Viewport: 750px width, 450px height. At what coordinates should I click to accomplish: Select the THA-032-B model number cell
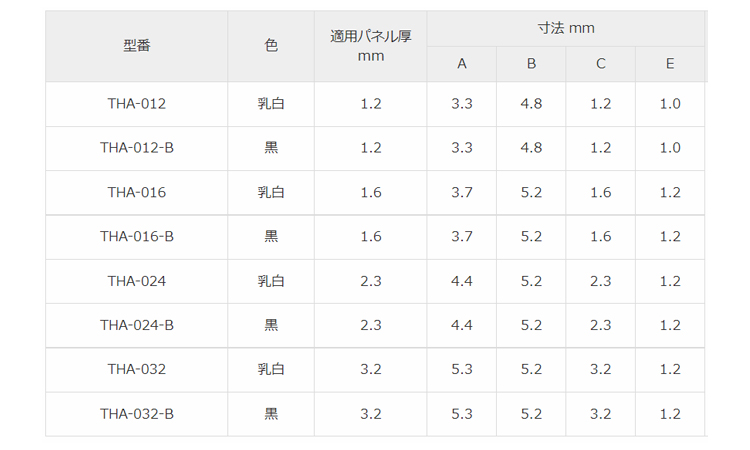coord(137,414)
